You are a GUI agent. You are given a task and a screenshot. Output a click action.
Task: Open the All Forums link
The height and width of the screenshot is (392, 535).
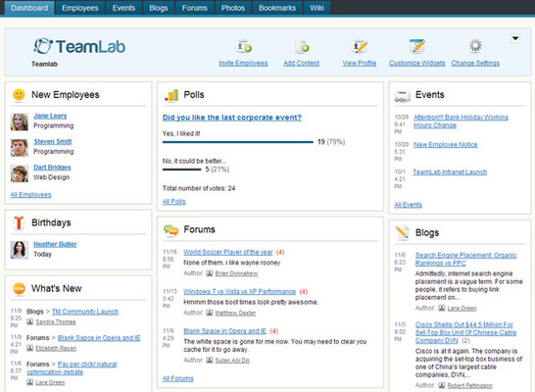(177, 378)
